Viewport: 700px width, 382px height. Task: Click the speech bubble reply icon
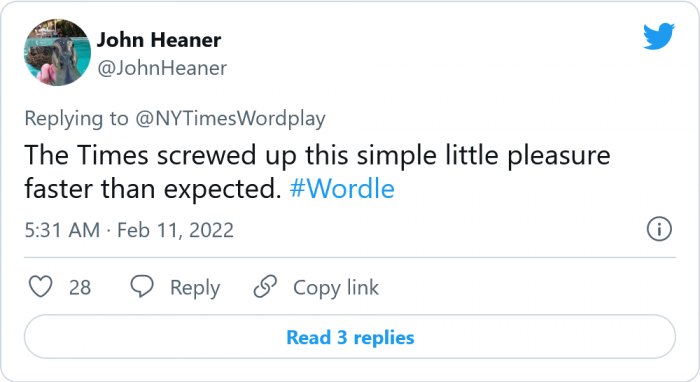click(x=142, y=286)
